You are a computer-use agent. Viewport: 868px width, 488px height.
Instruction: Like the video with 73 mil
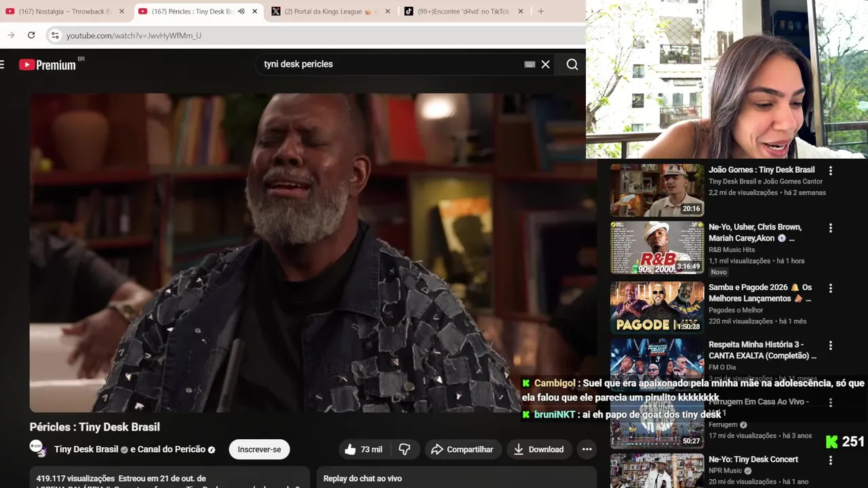click(363, 449)
